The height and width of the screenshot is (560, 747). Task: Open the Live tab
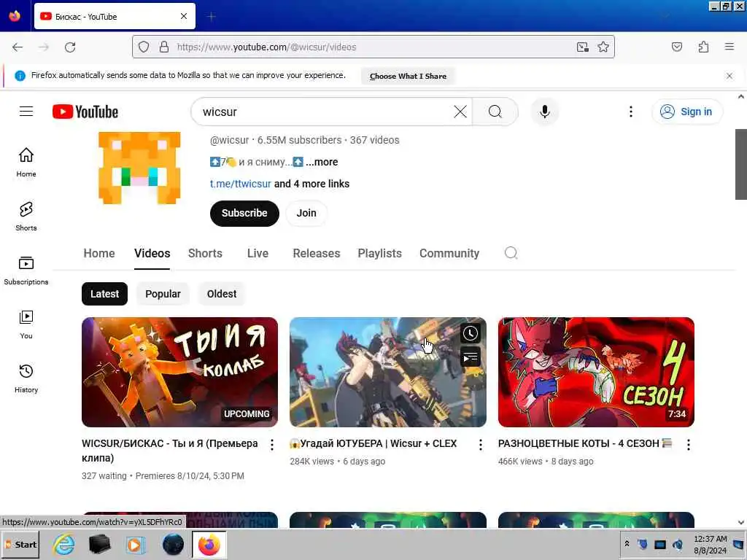tap(258, 253)
